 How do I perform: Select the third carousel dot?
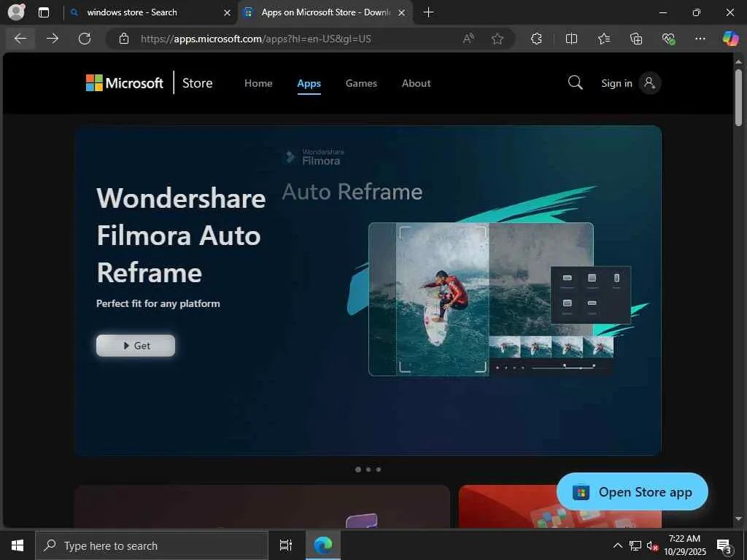[379, 470]
